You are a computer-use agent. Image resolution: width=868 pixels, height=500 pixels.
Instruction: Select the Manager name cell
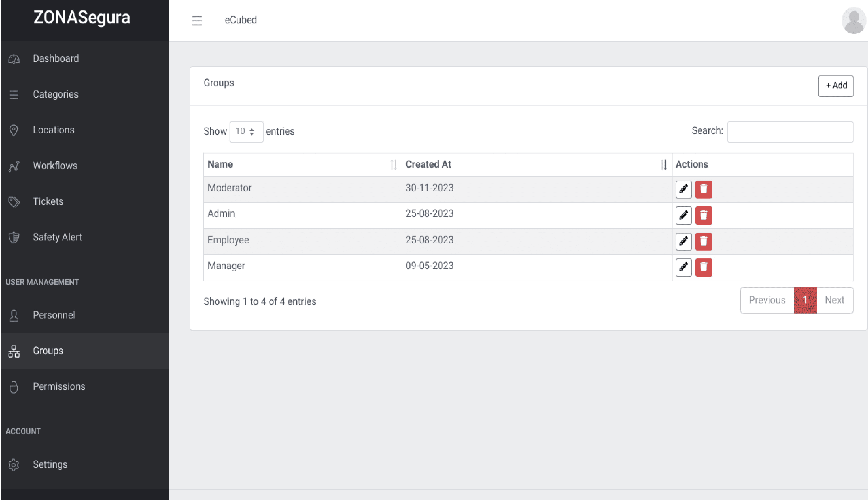click(x=302, y=268)
